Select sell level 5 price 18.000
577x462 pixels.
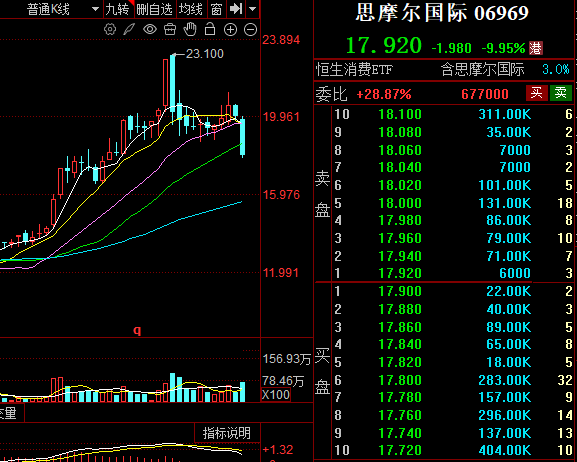tap(400, 203)
